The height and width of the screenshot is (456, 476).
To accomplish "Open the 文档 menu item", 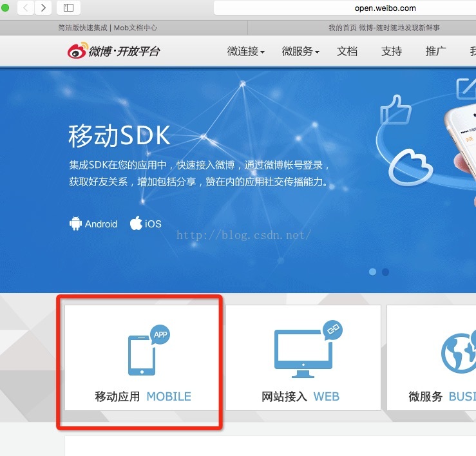I will coord(347,52).
